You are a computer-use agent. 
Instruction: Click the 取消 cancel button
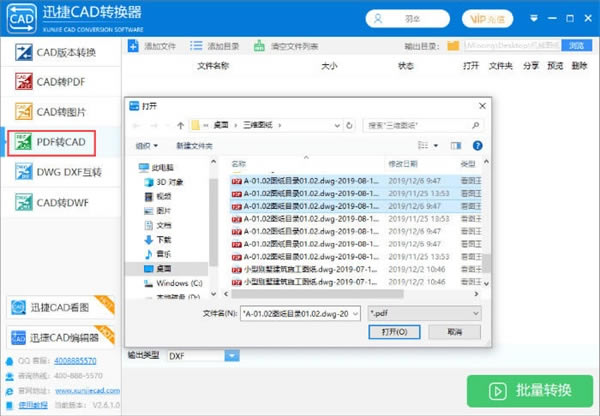(x=455, y=332)
